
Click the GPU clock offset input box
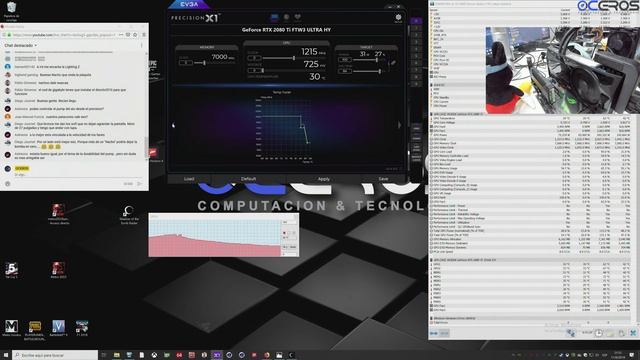[x=254, y=58]
